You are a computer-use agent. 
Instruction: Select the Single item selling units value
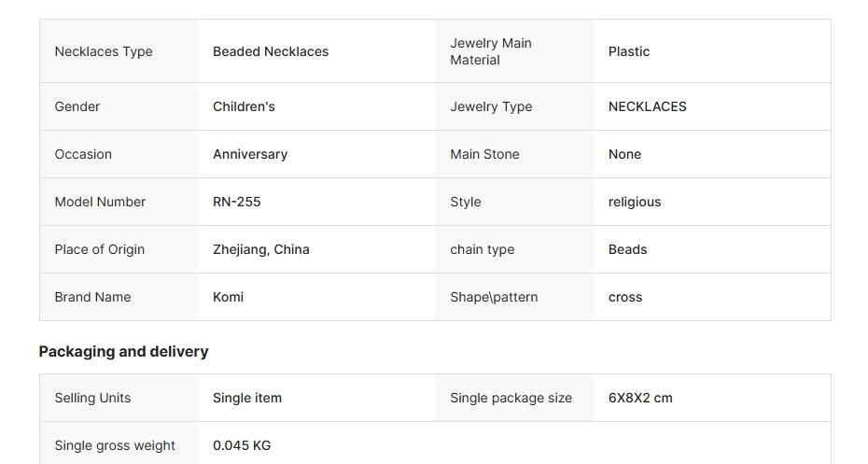point(247,398)
